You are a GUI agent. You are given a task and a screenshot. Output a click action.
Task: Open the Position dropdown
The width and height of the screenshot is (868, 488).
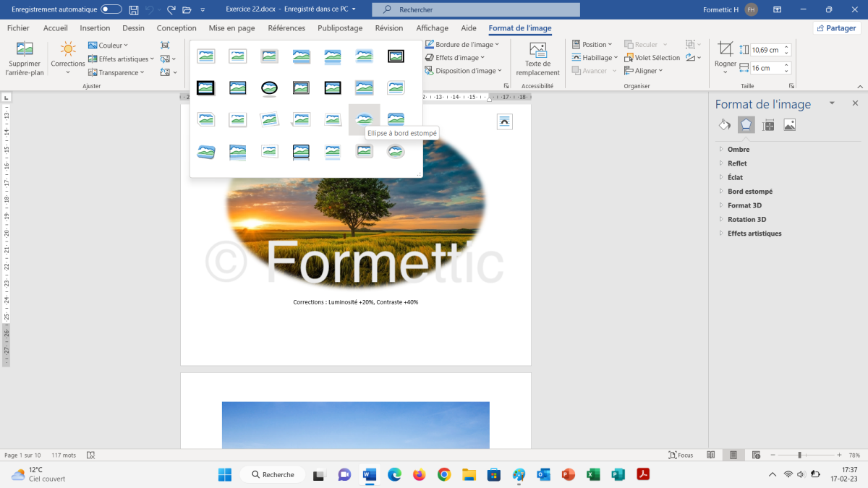592,45
